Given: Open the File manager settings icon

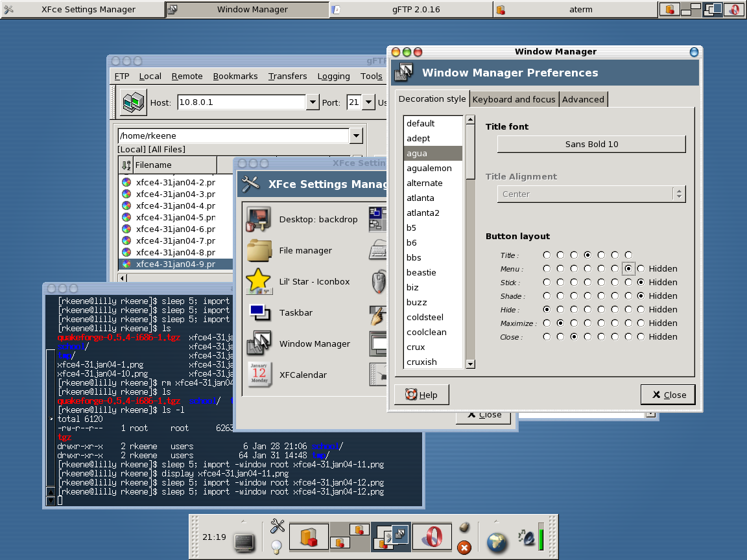Looking at the screenshot, I should pos(259,250).
